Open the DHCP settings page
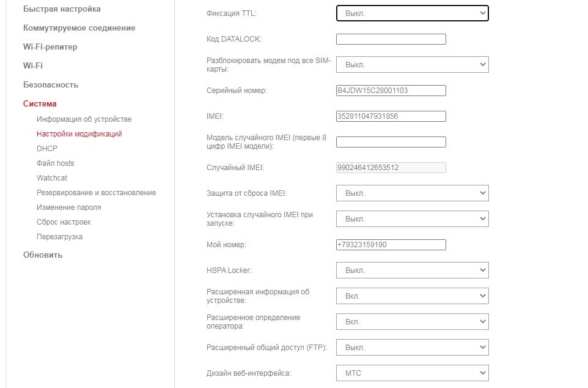This screenshot has width=588, height=388. point(47,149)
